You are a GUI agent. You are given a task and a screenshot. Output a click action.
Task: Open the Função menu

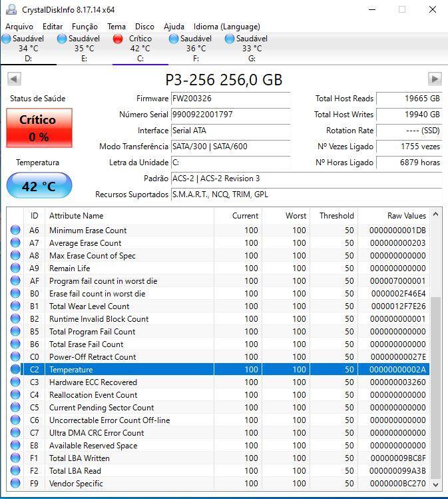coord(85,27)
